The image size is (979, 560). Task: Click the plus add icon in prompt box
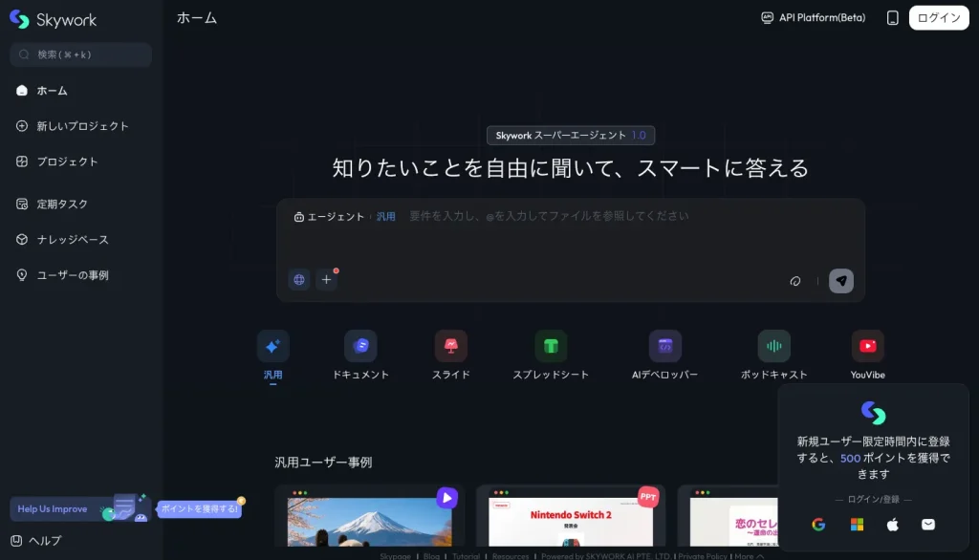[326, 280]
